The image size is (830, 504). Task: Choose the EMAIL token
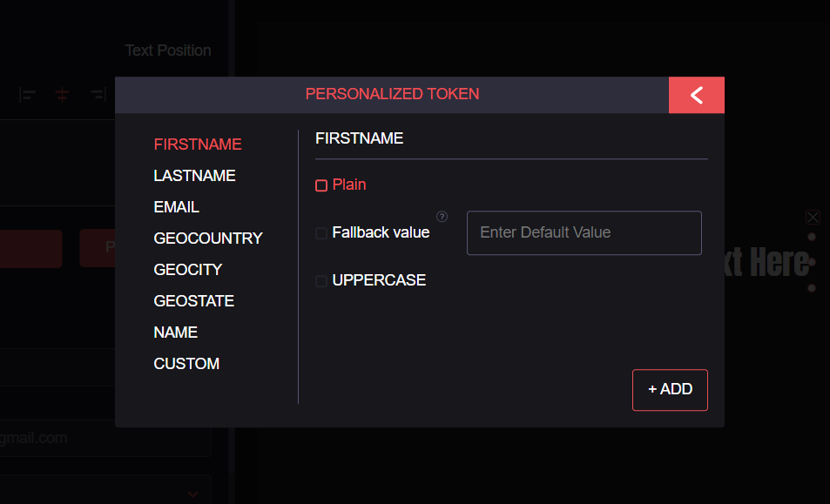pos(176,207)
